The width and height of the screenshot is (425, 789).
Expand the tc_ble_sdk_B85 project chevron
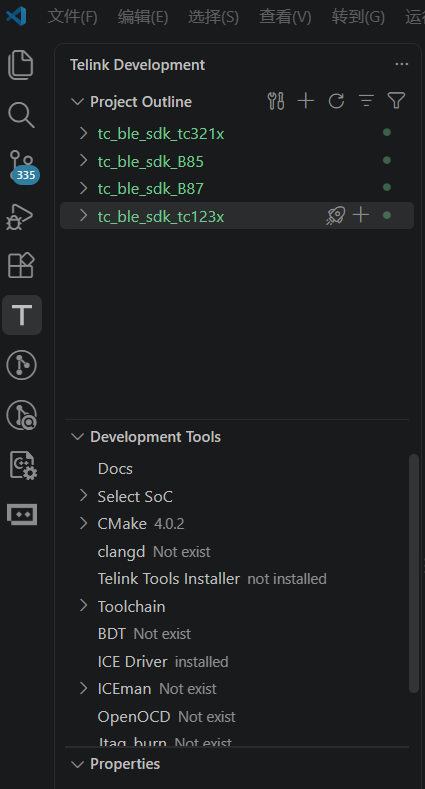coord(83,161)
